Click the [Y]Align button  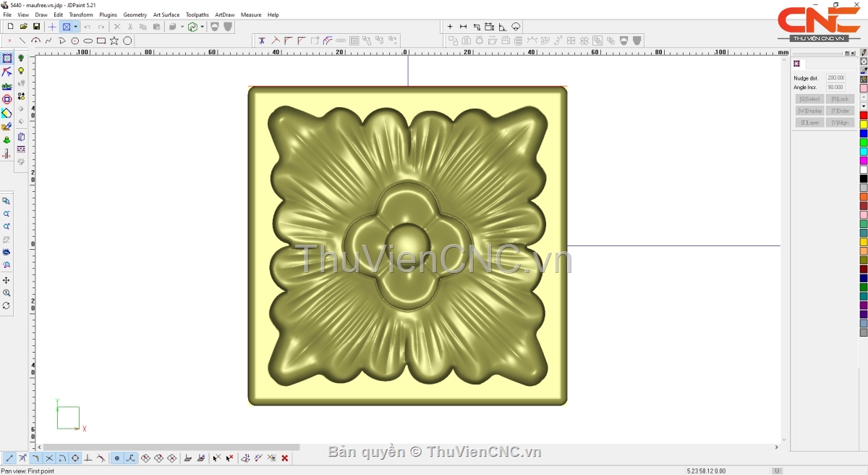(840, 122)
